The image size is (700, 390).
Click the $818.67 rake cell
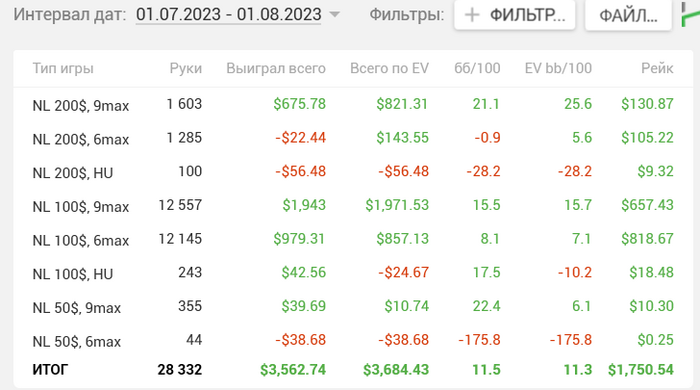[x=647, y=239]
